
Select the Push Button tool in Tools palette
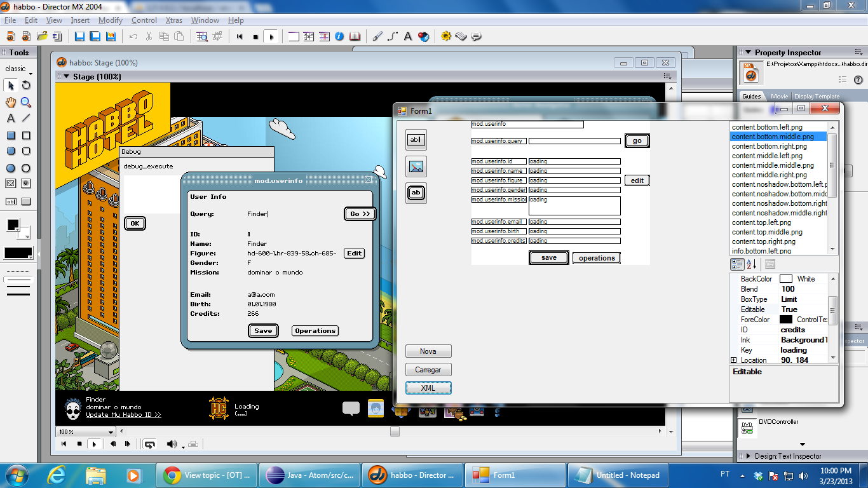pyautogui.click(x=26, y=201)
